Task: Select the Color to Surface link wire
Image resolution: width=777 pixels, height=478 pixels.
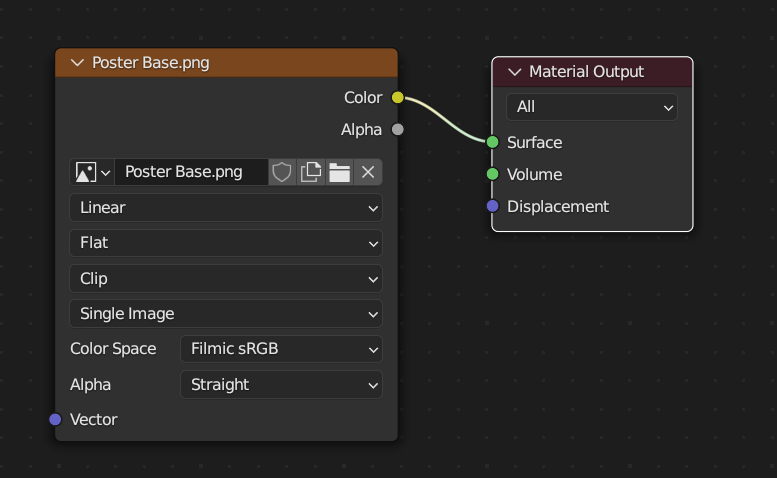Action: (x=445, y=121)
